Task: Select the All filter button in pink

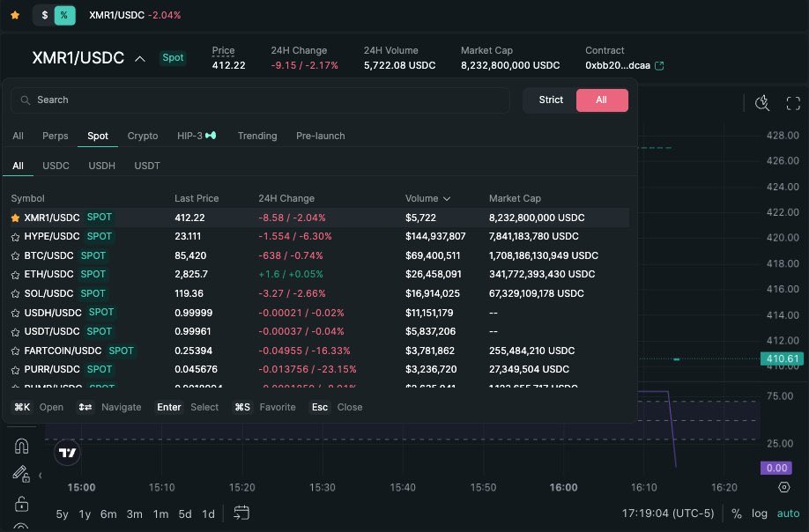Action: pyautogui.click(x=602, y=100)
